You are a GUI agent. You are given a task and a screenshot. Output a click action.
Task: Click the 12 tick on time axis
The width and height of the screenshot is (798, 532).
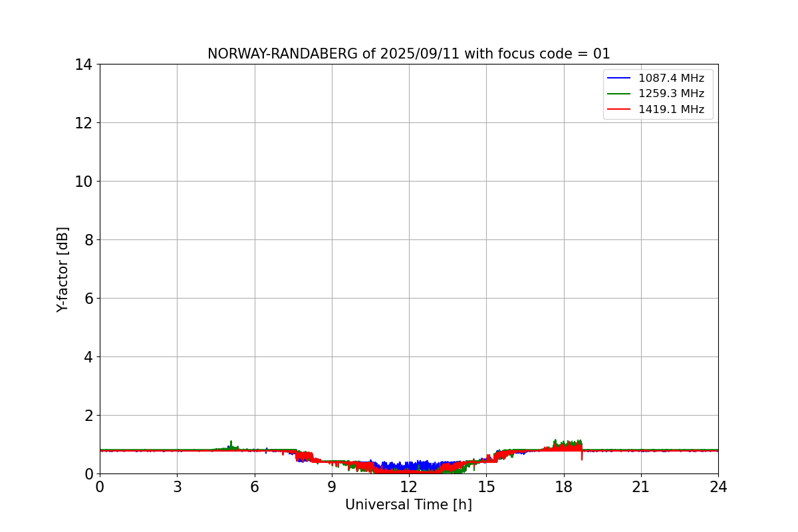coord(409,487)
